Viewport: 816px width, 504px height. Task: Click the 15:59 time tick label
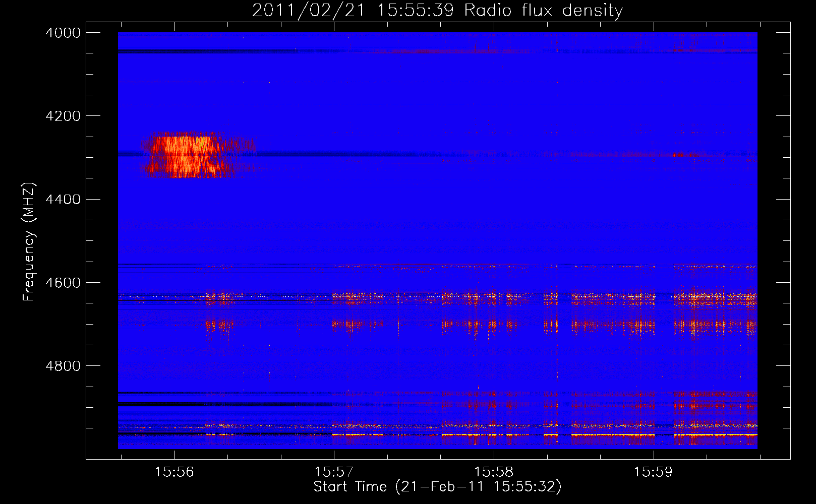(653, 472)
